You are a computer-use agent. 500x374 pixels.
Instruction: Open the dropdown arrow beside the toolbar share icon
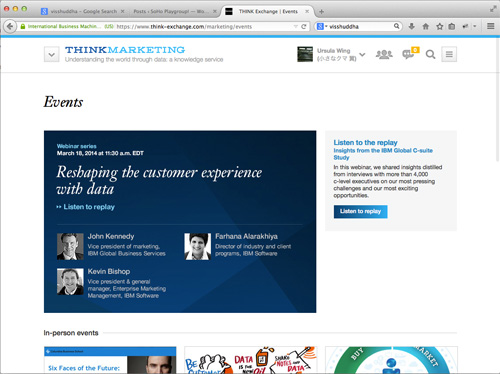coord(475,26)
